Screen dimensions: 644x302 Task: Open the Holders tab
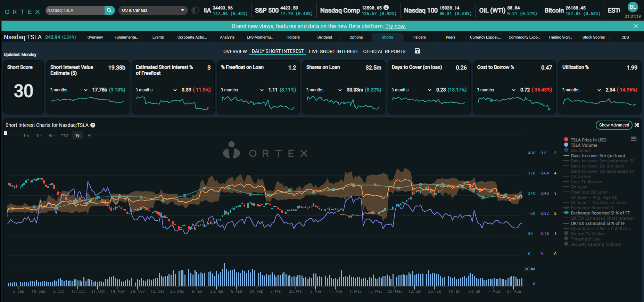pyautogui.click(x=293, y=37)
